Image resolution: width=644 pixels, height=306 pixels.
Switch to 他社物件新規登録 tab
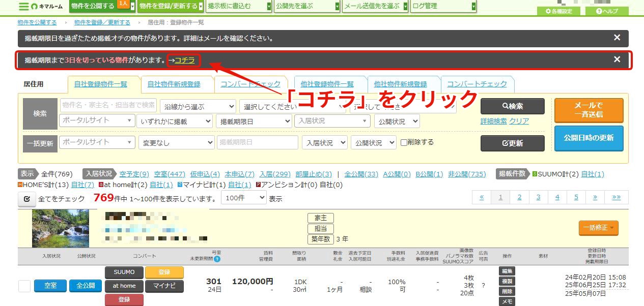click(400, 84)
